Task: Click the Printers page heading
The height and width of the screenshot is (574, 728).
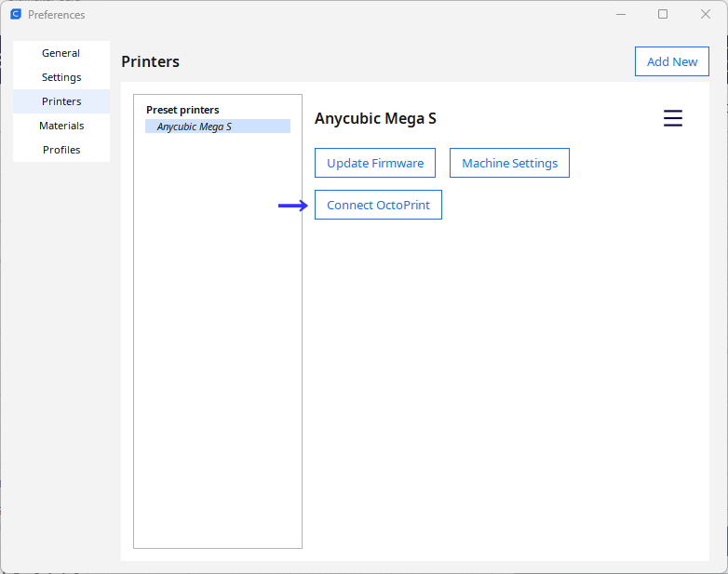Action: click(x=151, y=61)
